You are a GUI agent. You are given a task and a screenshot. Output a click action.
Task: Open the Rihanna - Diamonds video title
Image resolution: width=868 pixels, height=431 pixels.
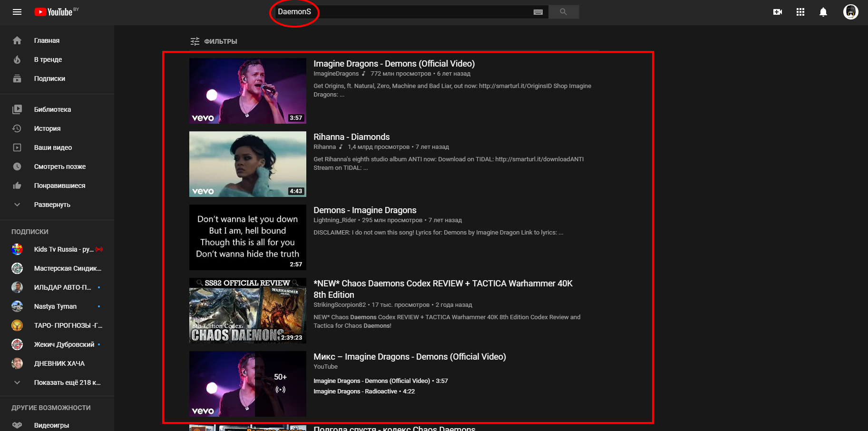pos(351,137)
